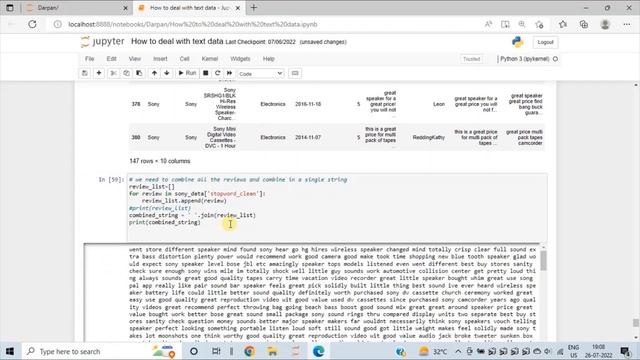
Task: Click the address bar URL
Action: point(193,24)
